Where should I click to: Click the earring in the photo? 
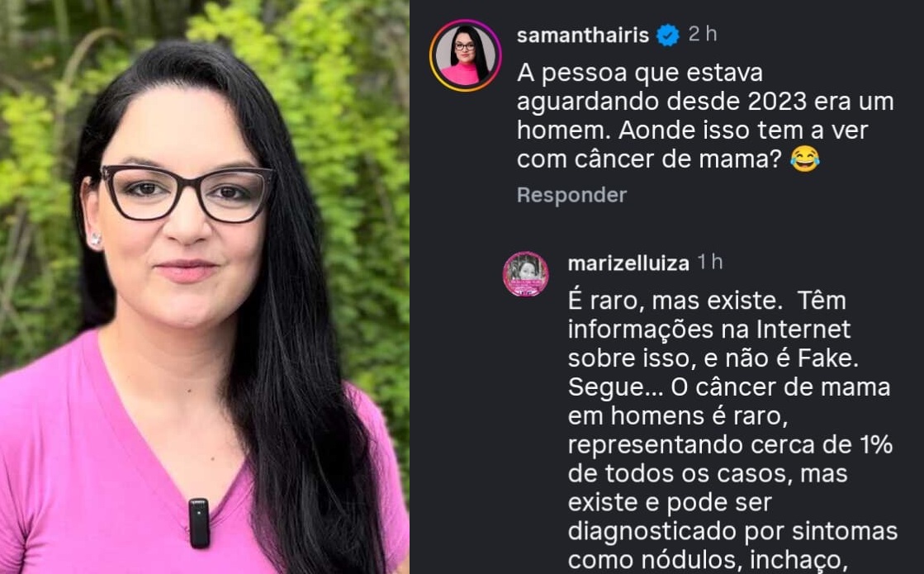click(x=95, y=240)
